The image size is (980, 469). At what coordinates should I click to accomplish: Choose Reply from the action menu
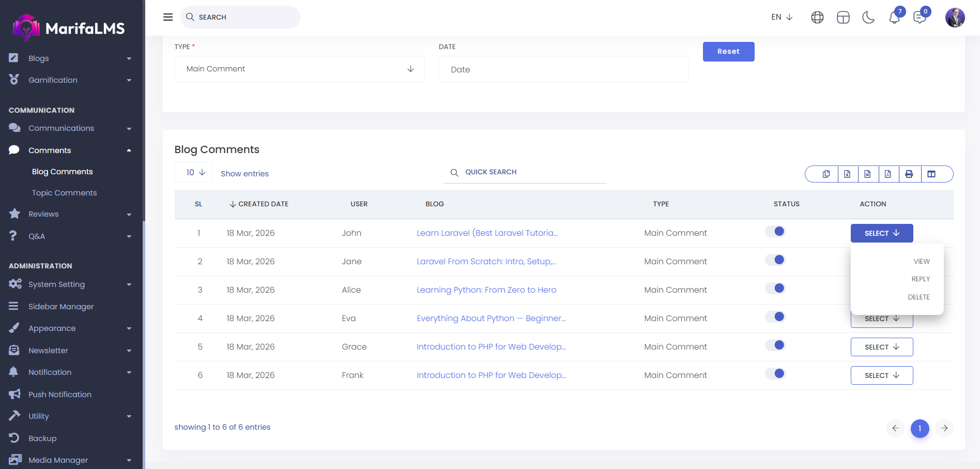point(920,279)
